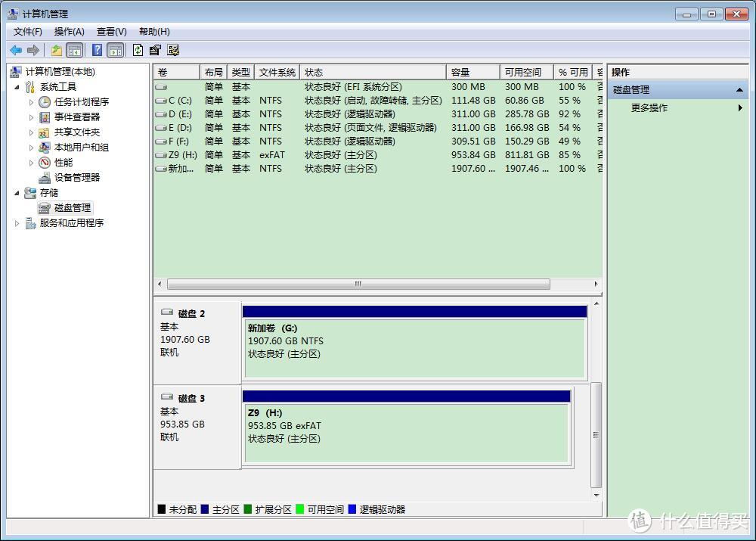Click the blue Help question mark icon
This screenshot has height=541, width=756.
pyautogui.click(x=97, y=50)
